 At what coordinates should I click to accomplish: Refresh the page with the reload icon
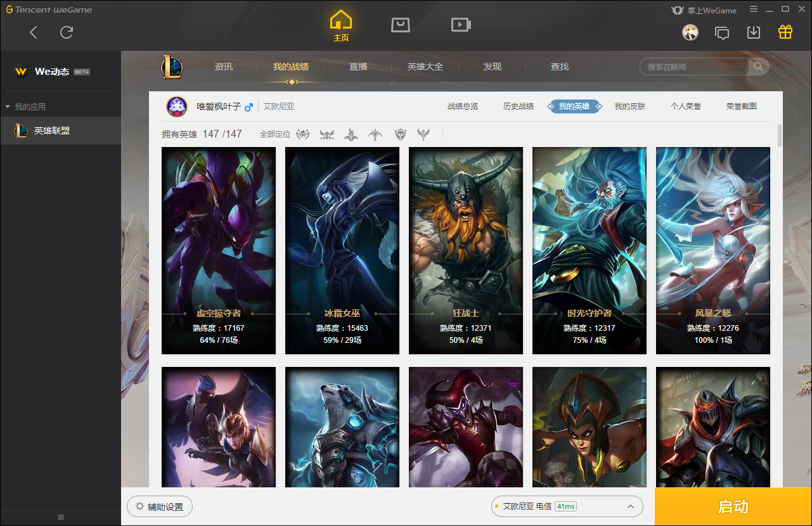click(x=67, y=32)
